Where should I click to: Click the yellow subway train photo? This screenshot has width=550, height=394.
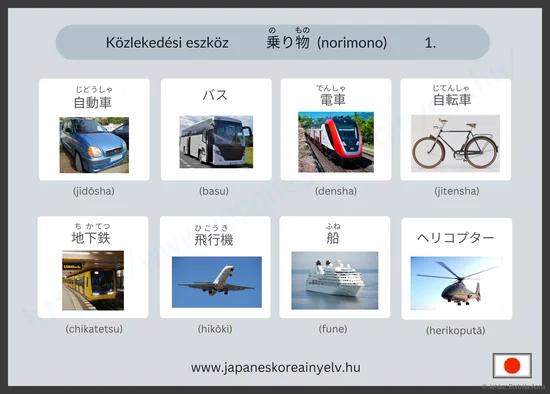pos(93,280)
